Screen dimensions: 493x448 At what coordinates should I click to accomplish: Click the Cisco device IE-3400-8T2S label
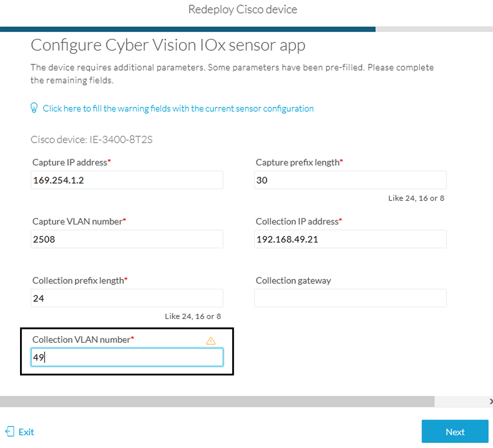92,139
